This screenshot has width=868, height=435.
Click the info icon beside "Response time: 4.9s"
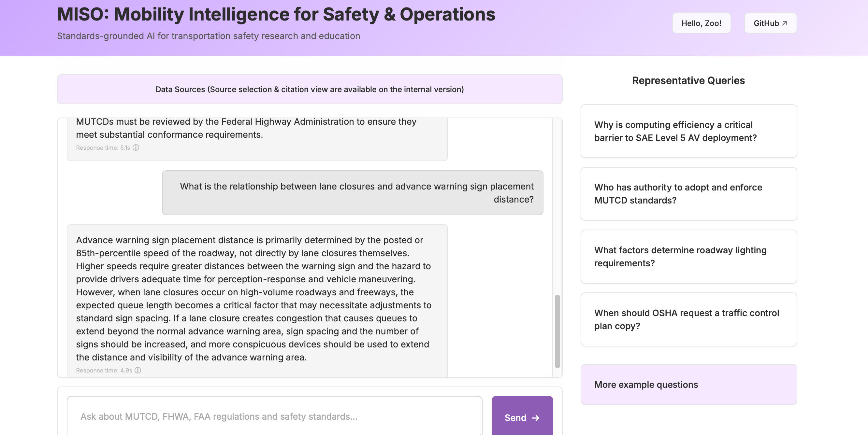(x=137, y=370)
